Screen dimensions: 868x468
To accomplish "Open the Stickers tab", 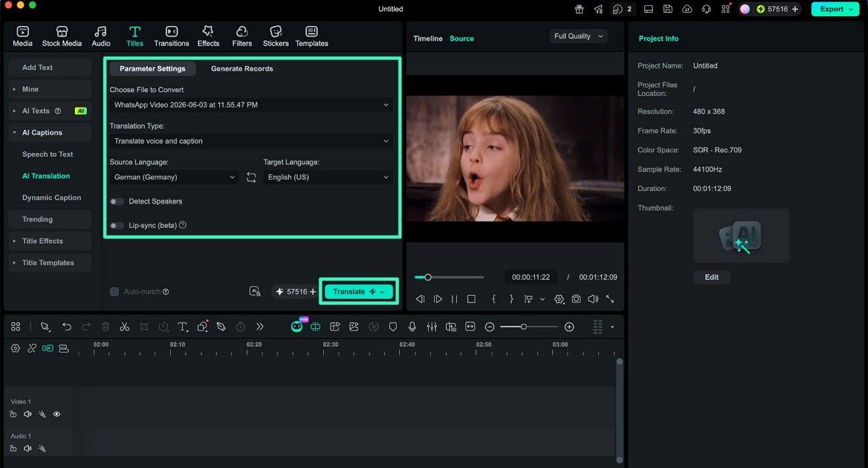I will 276,37.
